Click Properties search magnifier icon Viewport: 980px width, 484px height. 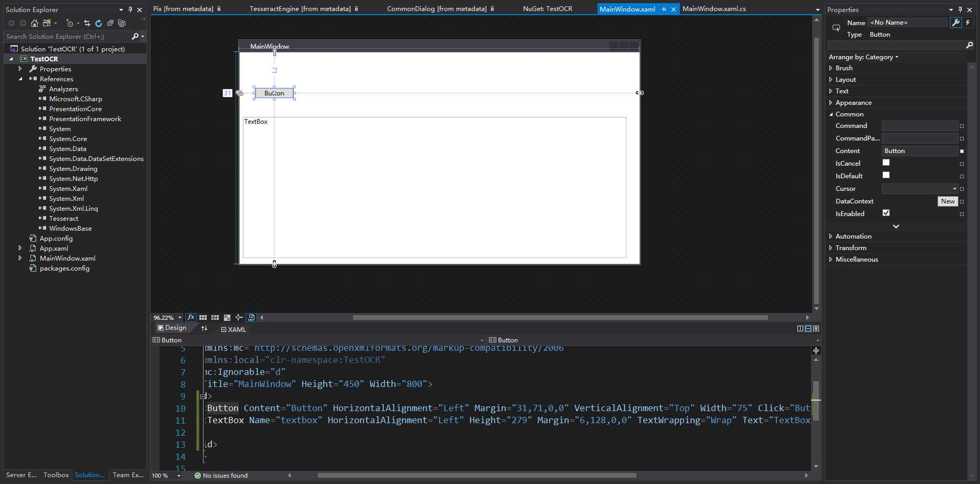click(970, 46)
